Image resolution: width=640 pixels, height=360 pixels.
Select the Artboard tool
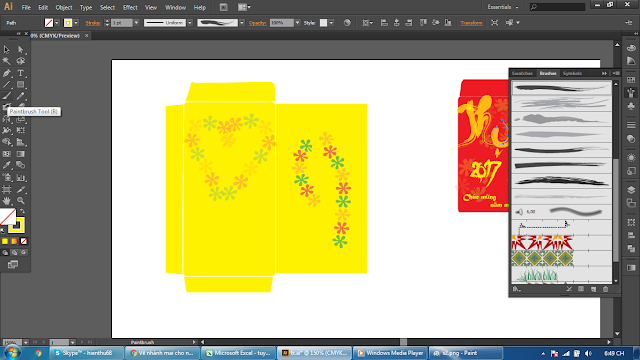click(7, 189)
